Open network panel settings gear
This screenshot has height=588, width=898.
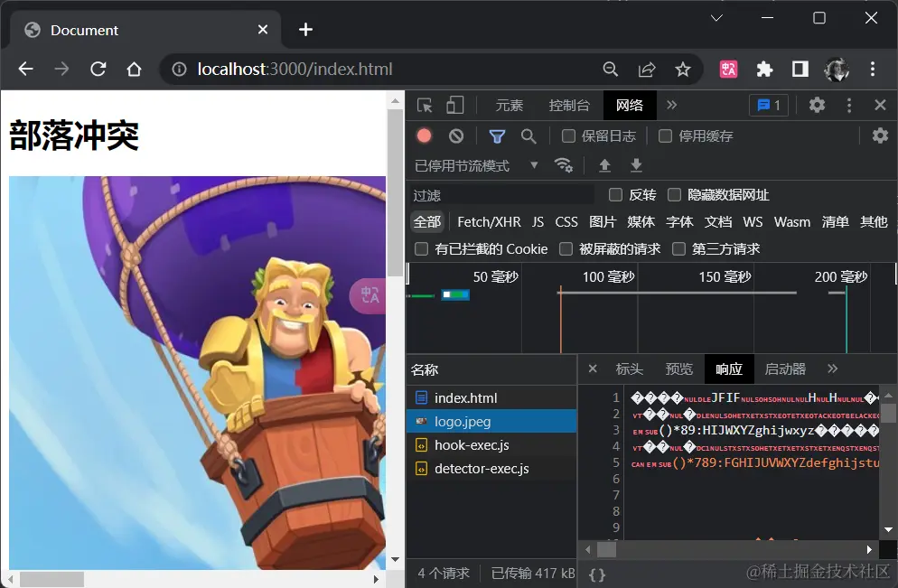(880, 135)
